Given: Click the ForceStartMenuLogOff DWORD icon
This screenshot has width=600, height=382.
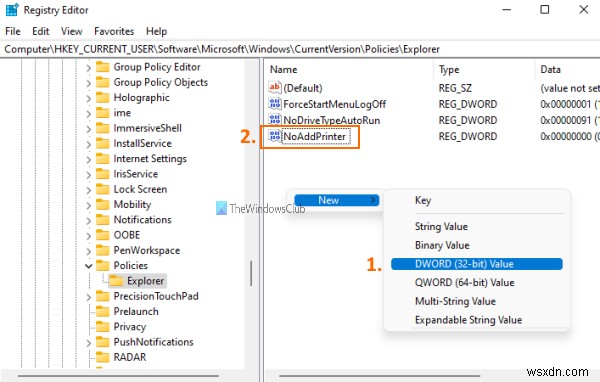Looking at the screenshot, I should click(x=275, y=104).
